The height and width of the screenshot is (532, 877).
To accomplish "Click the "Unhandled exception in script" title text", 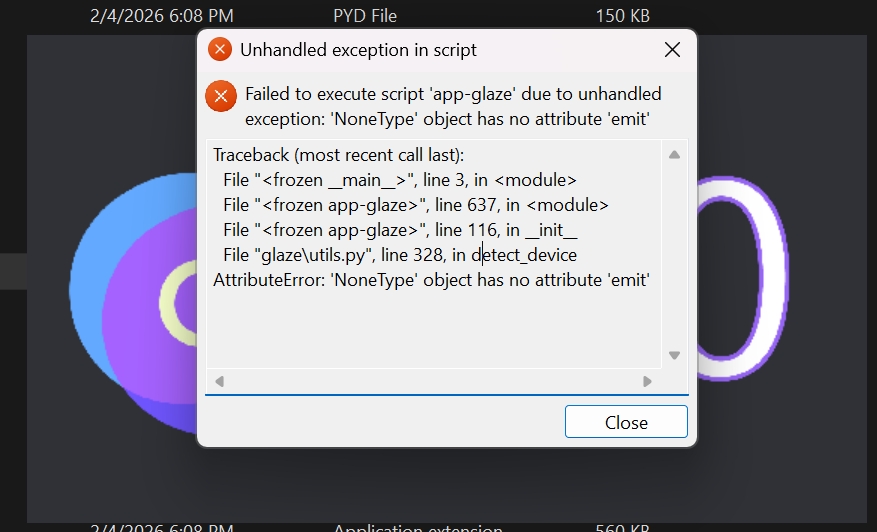I will point(358,50).
